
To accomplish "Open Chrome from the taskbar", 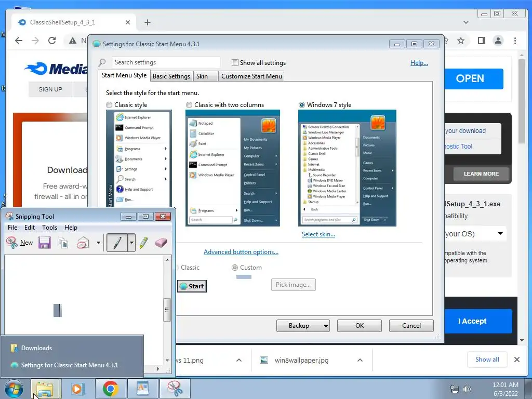I will pyautogui.click(x=110, y=389).
